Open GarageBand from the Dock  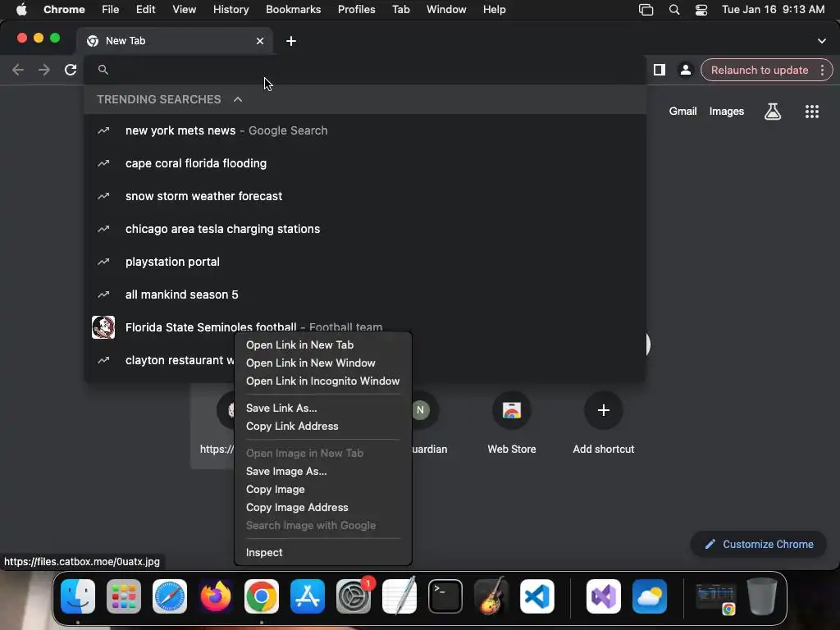[x=491, y=596]
